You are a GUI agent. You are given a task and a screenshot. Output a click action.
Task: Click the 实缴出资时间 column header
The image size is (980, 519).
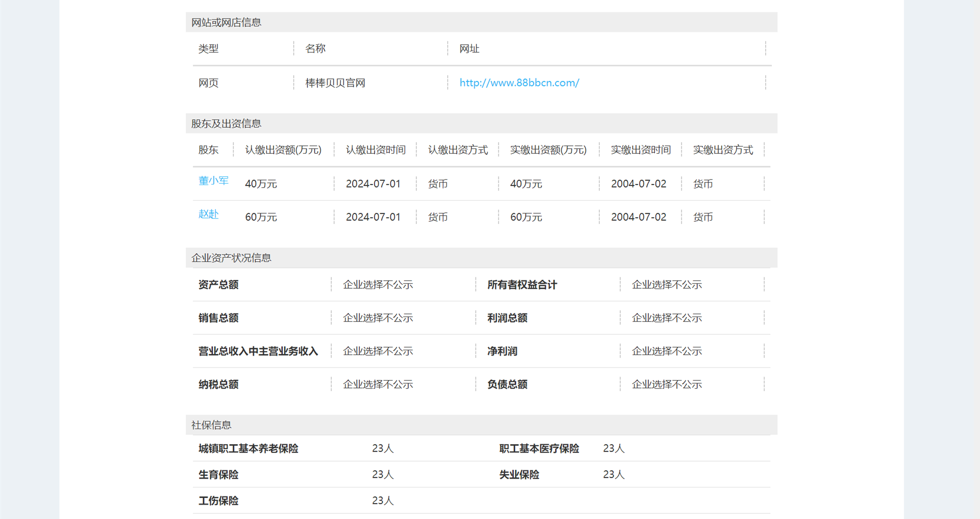(x=640, y=150)
